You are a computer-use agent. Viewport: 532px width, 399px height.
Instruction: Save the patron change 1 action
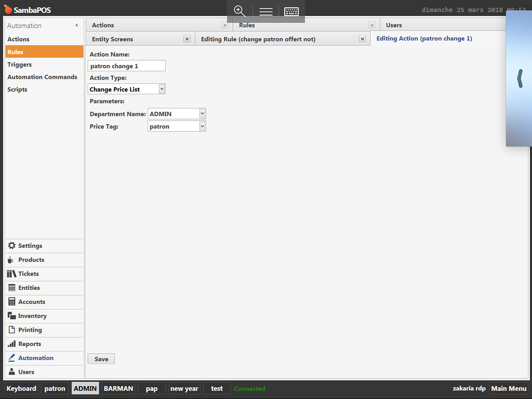101,358
